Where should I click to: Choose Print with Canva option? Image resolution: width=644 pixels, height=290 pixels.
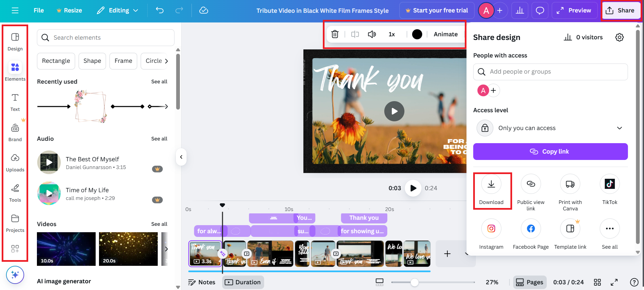[x=570, y=193]
